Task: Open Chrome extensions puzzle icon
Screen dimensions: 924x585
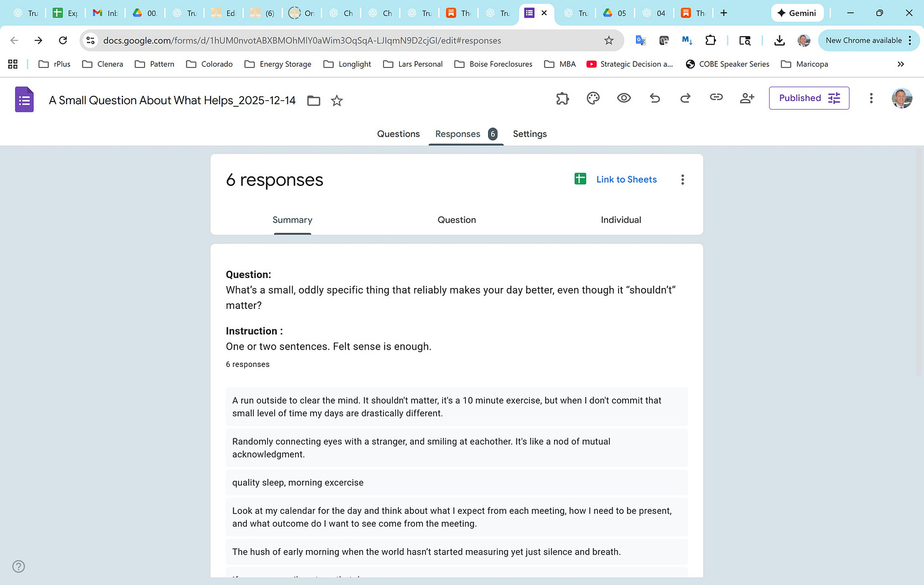Action: point(711,40)
